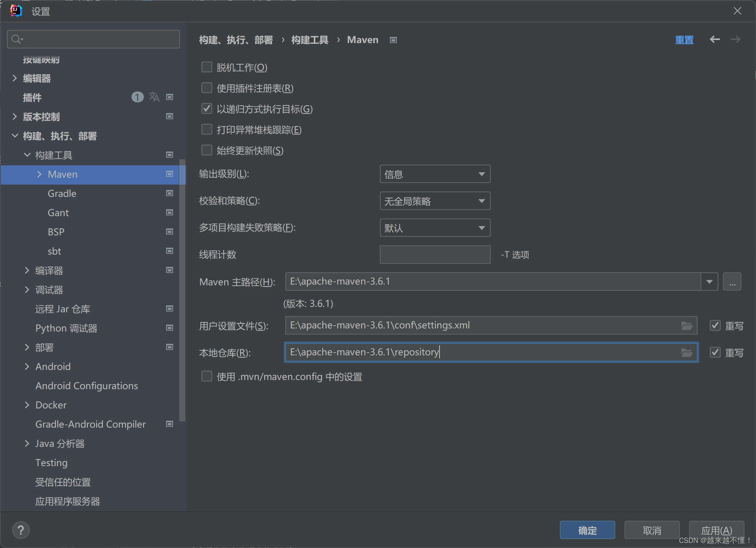Click project icon on BSP row
Viewport: 756px width, 548px height.
click(x=169, y=232)
